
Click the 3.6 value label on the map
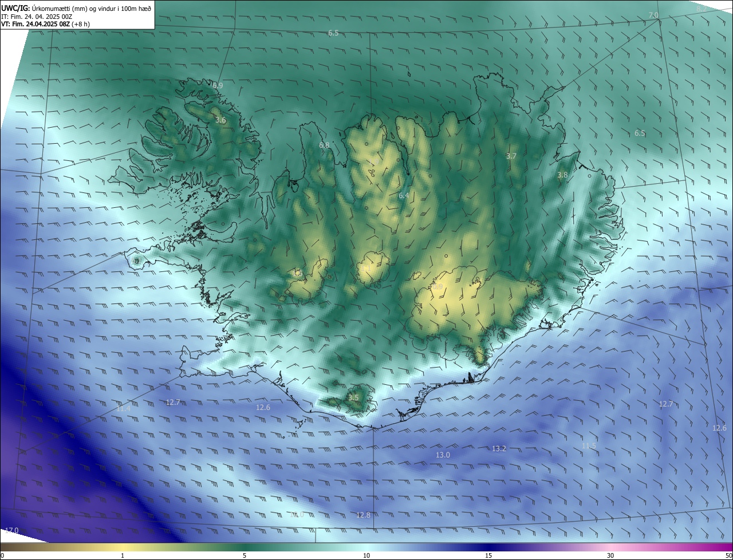[x=220, y=120]
